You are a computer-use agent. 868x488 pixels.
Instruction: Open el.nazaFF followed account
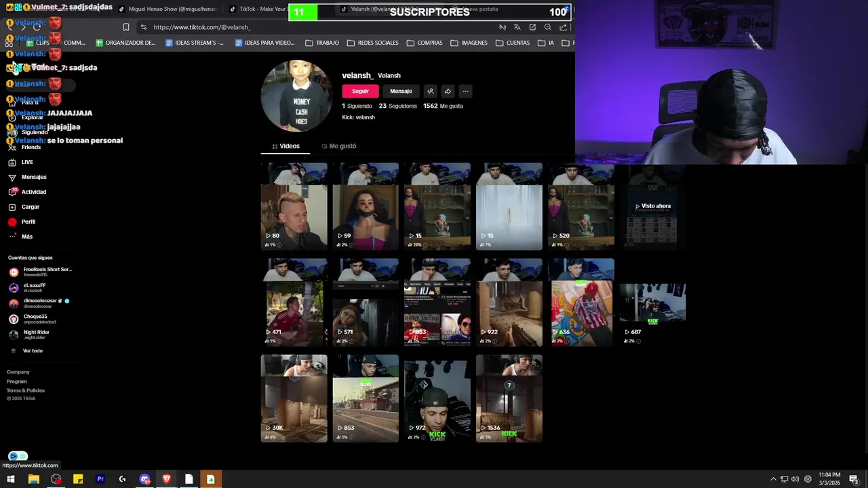click(x=27, y=287)
